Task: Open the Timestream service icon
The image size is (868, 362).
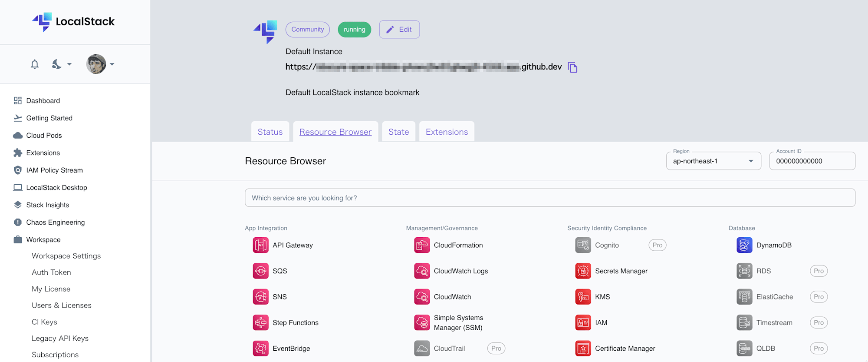Action: [744, 322]
